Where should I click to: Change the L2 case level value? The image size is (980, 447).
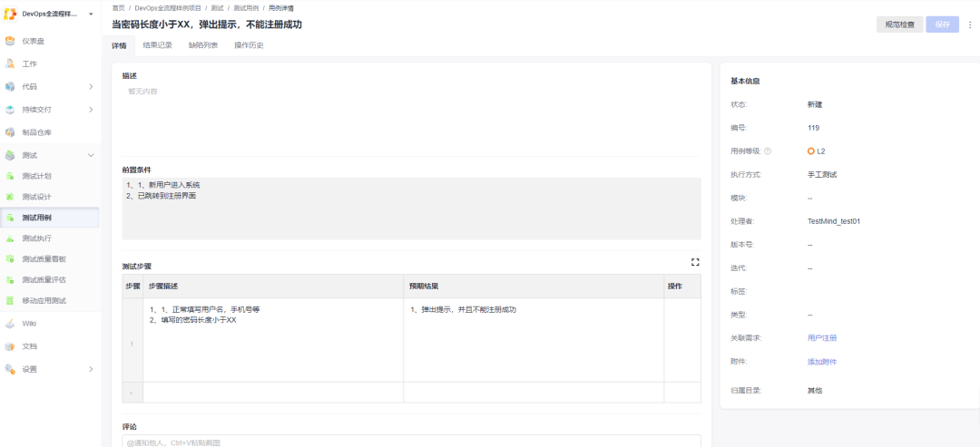pos(817,151)
